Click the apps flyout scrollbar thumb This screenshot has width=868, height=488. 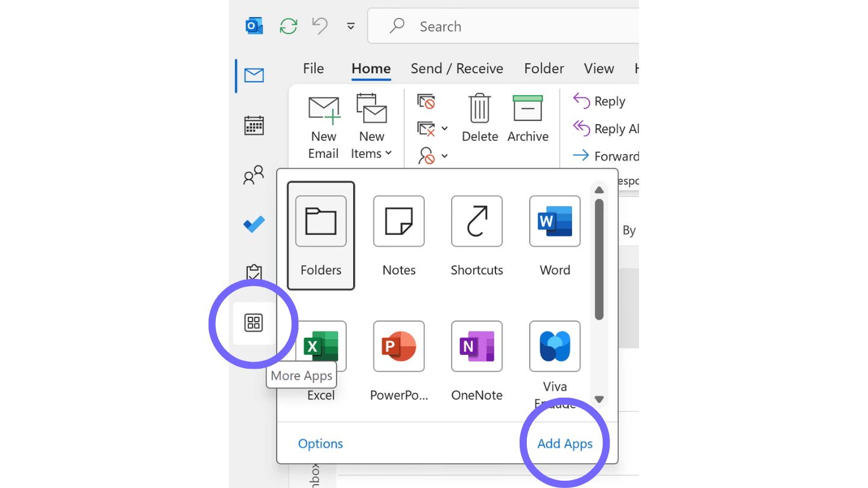click(x=599, y=260)
